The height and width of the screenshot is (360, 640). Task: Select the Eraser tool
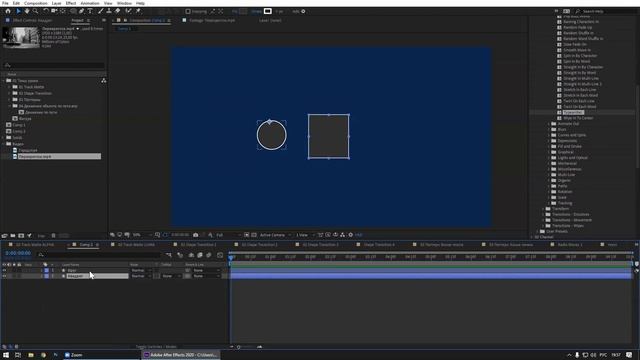pos(118,11)
